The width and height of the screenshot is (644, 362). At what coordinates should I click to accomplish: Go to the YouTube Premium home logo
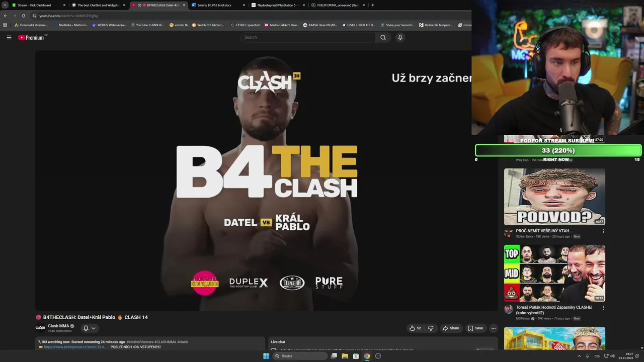pyautogui.click(x=31, y=38)
